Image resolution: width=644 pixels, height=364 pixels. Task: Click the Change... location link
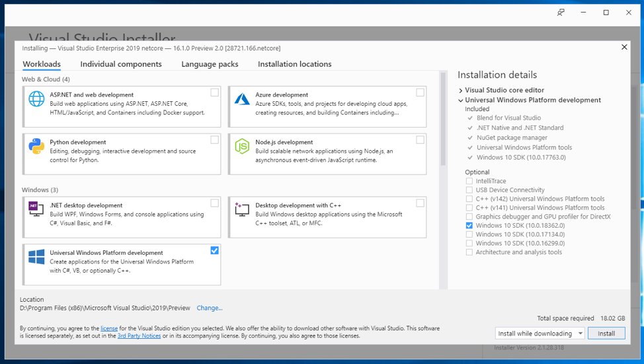(210, 308)
